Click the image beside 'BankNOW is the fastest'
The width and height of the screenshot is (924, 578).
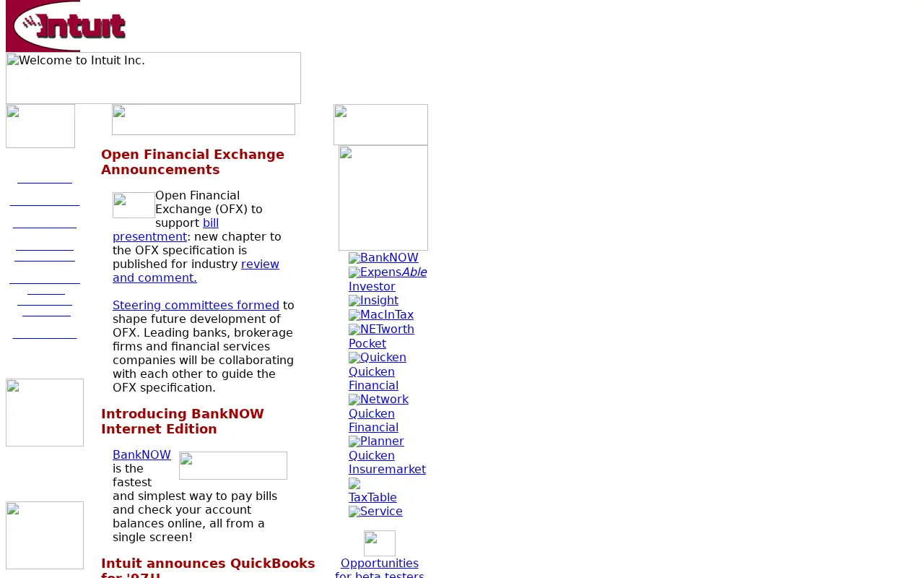233,465
